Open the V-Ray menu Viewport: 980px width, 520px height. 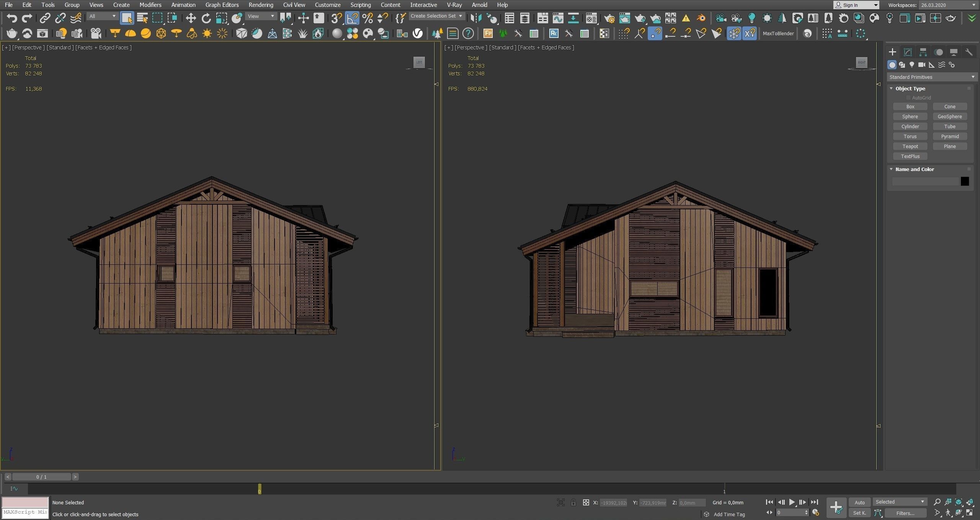(454, 5)
